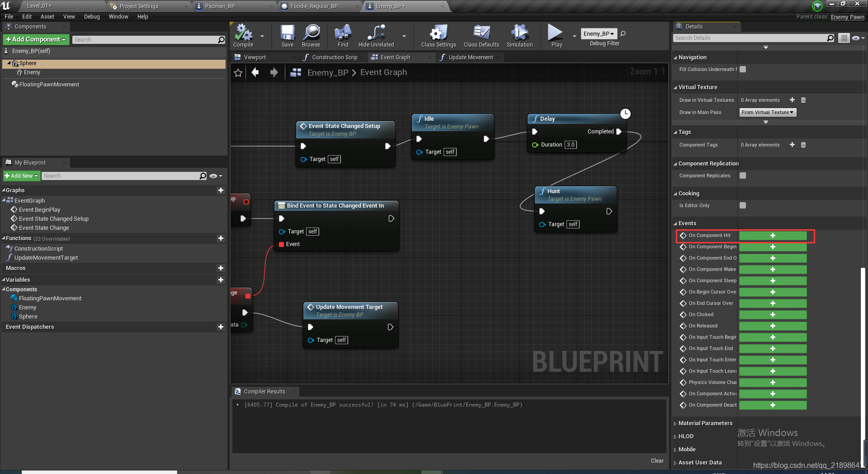Click the Browse toolbar icon
The width and height of the screenshot is (868, 474).
[311, 35]
